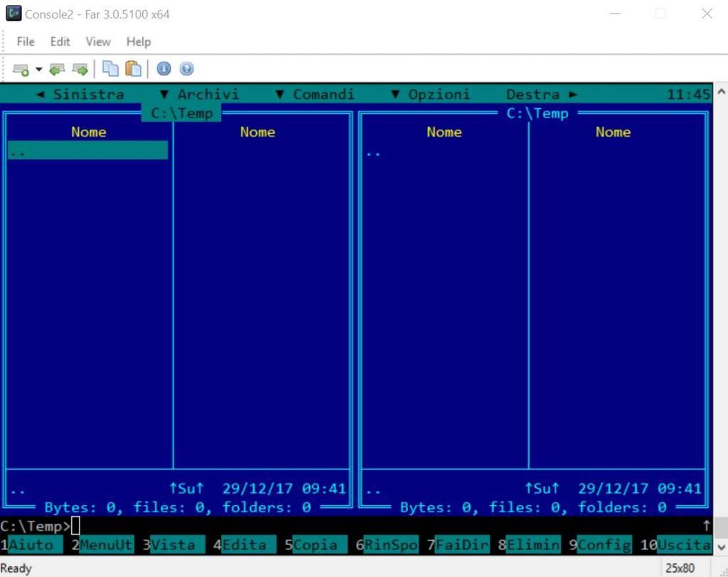Image resolution: width=728 pixels, height=577 pixels.
Task: Click the Uscita exit button
Action: point(683,545)
